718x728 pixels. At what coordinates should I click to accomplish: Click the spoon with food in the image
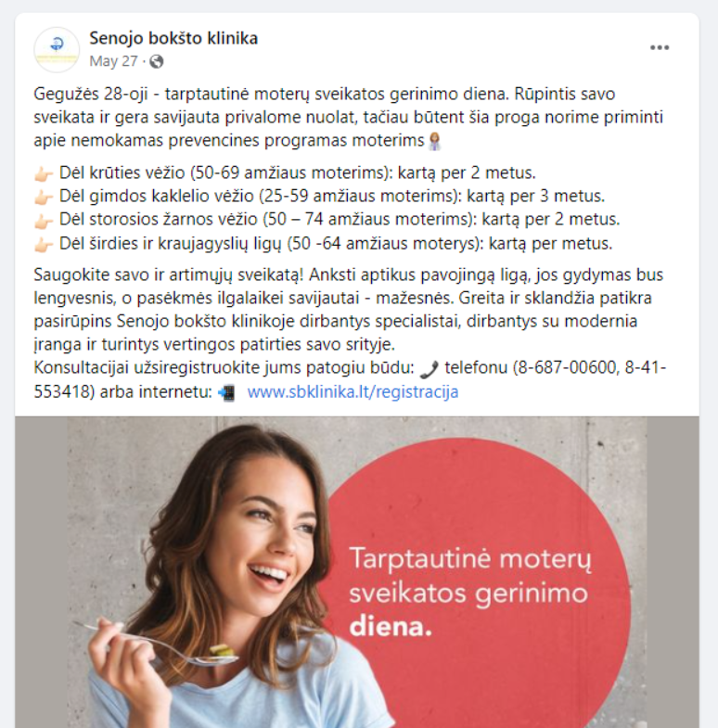tap(156, 645)
